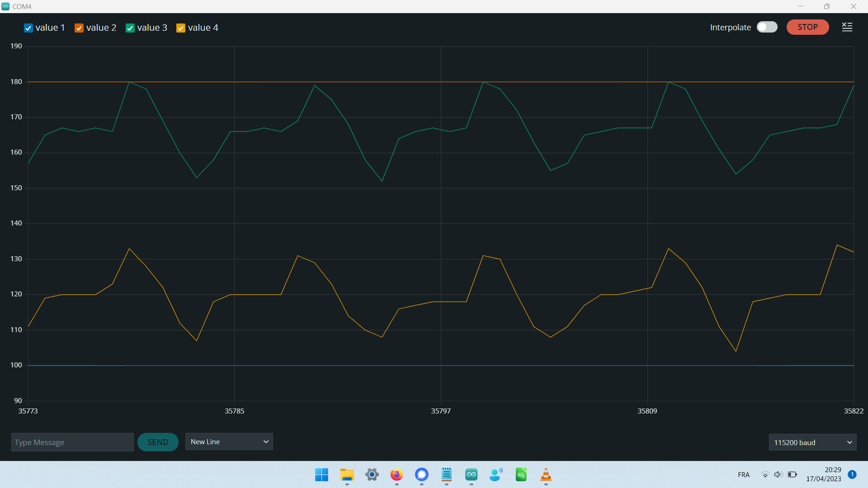This screenshot has width=868, height=488.
Task: Uncheck the value 1 series checkbox
Action: pos(28,28)
